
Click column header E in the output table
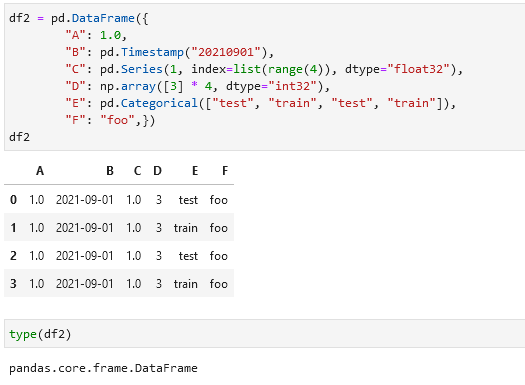pyautogui.click(x=195, y=171)
